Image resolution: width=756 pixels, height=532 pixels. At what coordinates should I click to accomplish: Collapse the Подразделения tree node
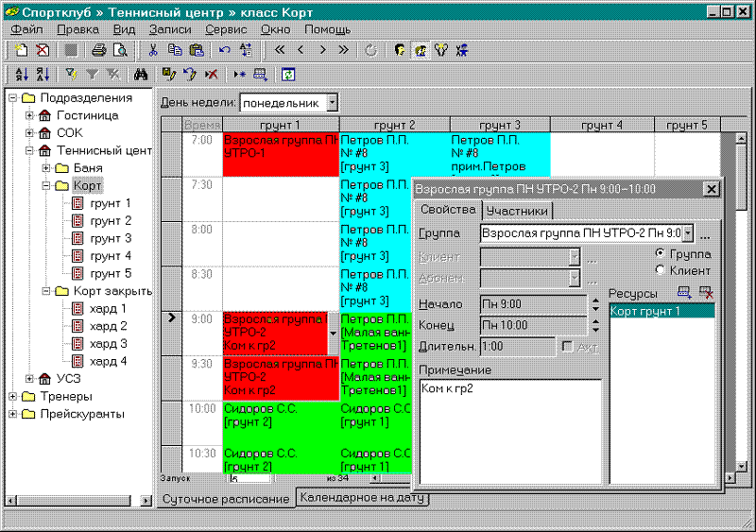click(13, 98)
